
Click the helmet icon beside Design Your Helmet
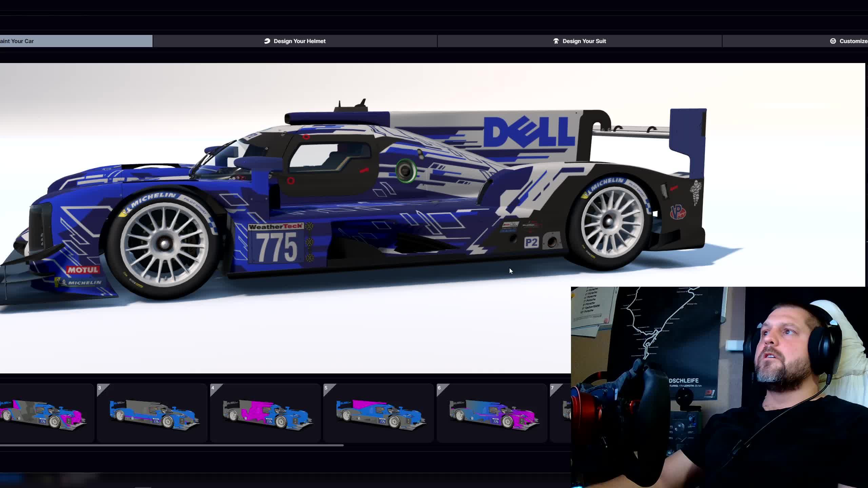click(268, 41)
